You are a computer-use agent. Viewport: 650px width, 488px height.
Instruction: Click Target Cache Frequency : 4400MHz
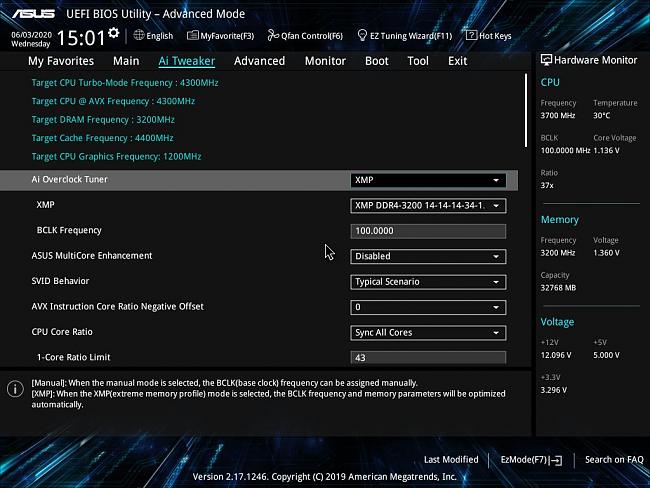click(102, 138)
